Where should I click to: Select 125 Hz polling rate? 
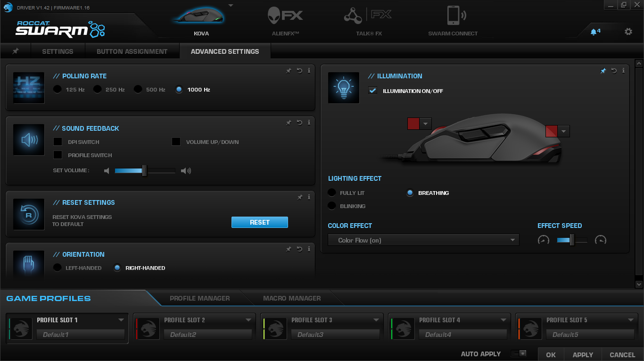pyautogui.click(x=57, y=89)
